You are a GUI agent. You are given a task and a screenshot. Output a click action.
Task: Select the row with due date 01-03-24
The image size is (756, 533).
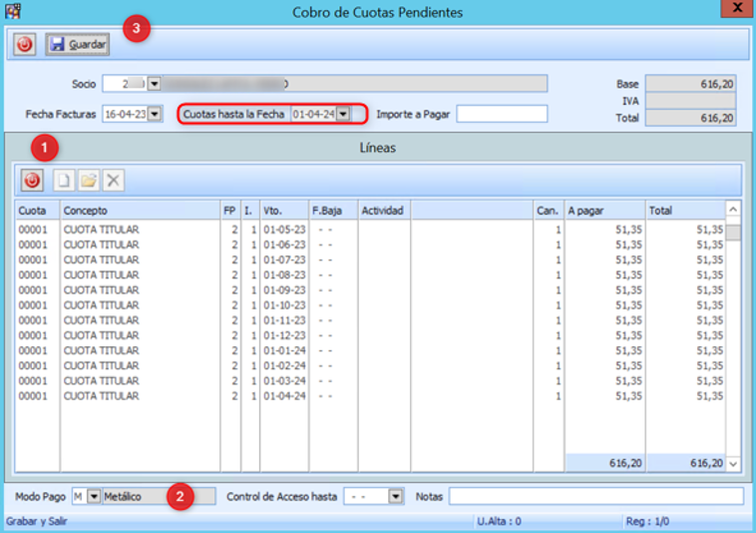tap(370, 381)
